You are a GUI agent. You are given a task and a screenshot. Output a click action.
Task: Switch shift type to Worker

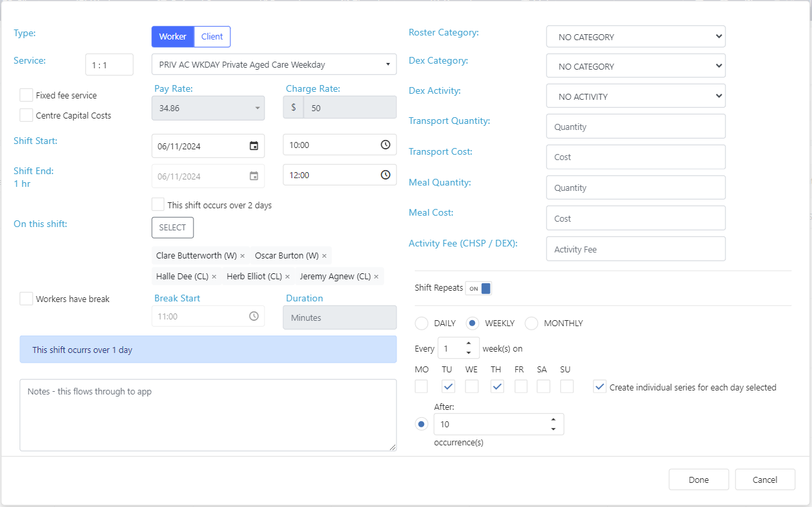[173, 37]
